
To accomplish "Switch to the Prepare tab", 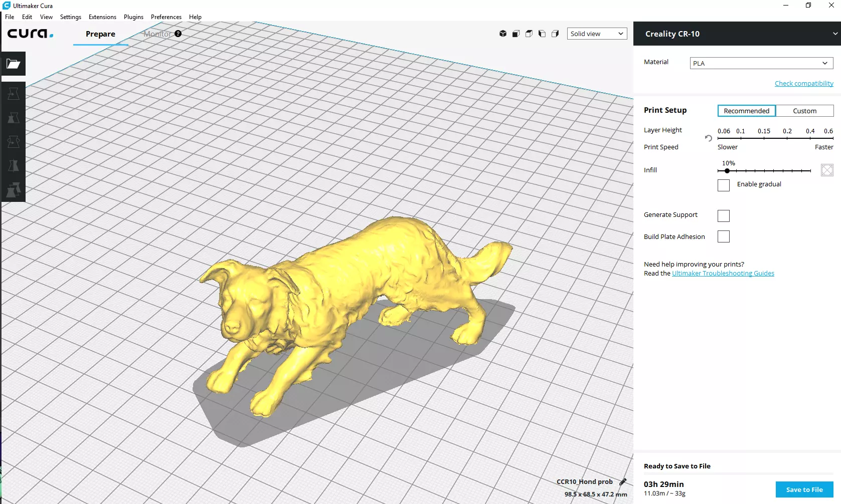I will click(100, 34).
